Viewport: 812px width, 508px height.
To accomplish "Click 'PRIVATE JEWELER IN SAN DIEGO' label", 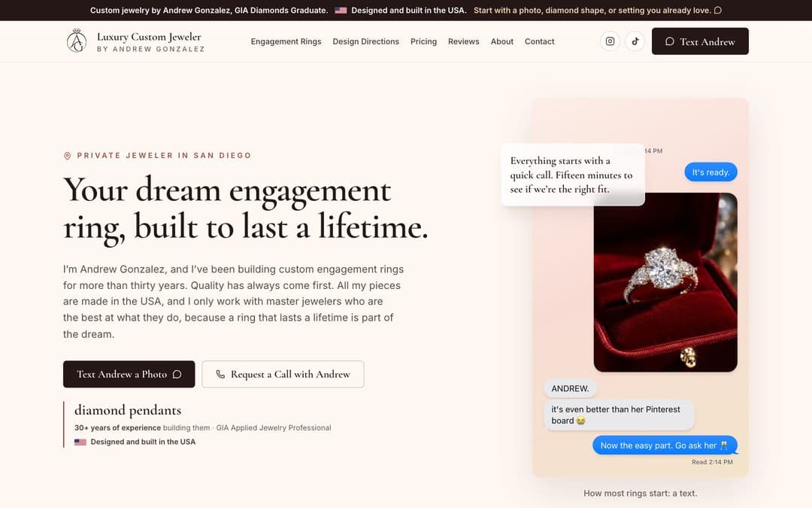I will [164, 156].
